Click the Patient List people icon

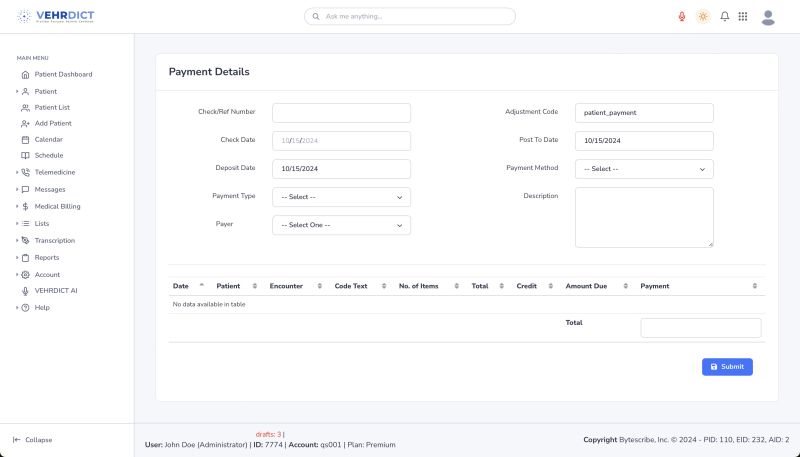[x=26, y=108]
